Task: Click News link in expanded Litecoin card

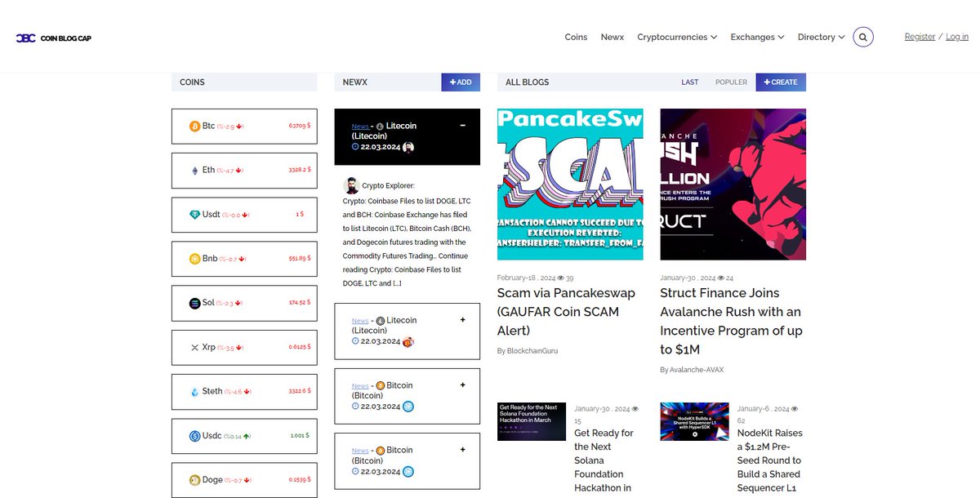Action: [359, 127]
